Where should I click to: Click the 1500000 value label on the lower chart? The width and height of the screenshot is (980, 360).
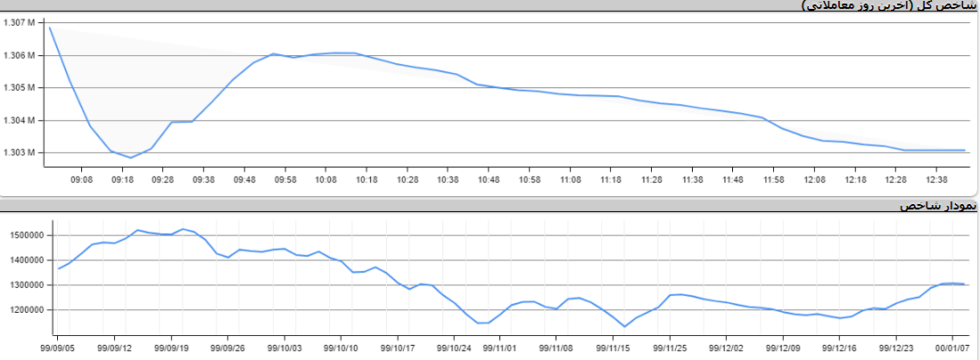tap(24, 235)
